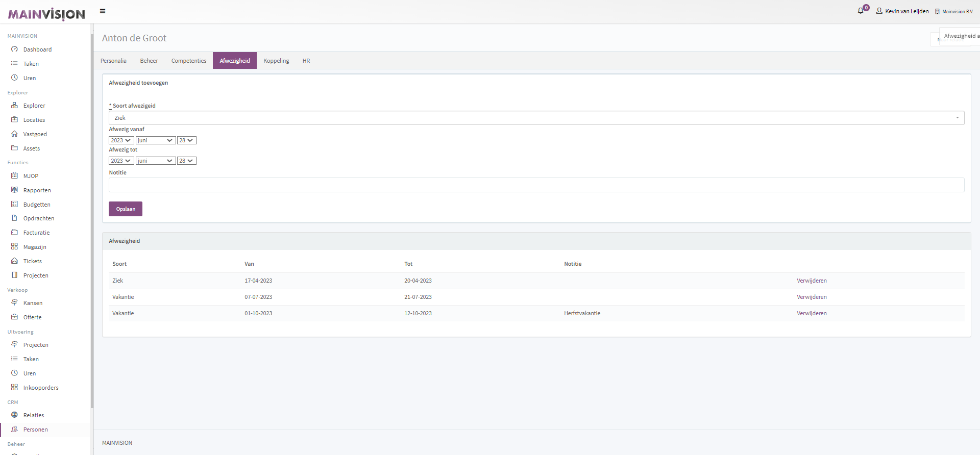Click the Van column header

pos(249,264)
